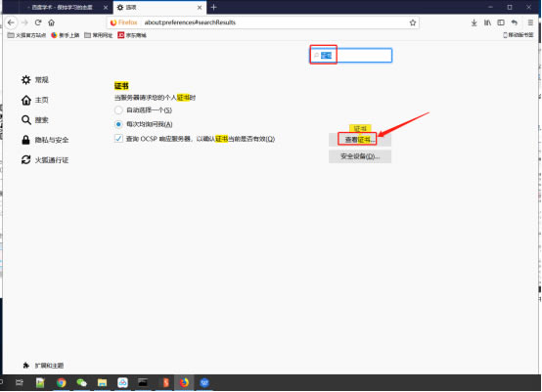Focus the preferences search field
The image size is (542, 392).
pyautogui.click(x=351, y=56)
